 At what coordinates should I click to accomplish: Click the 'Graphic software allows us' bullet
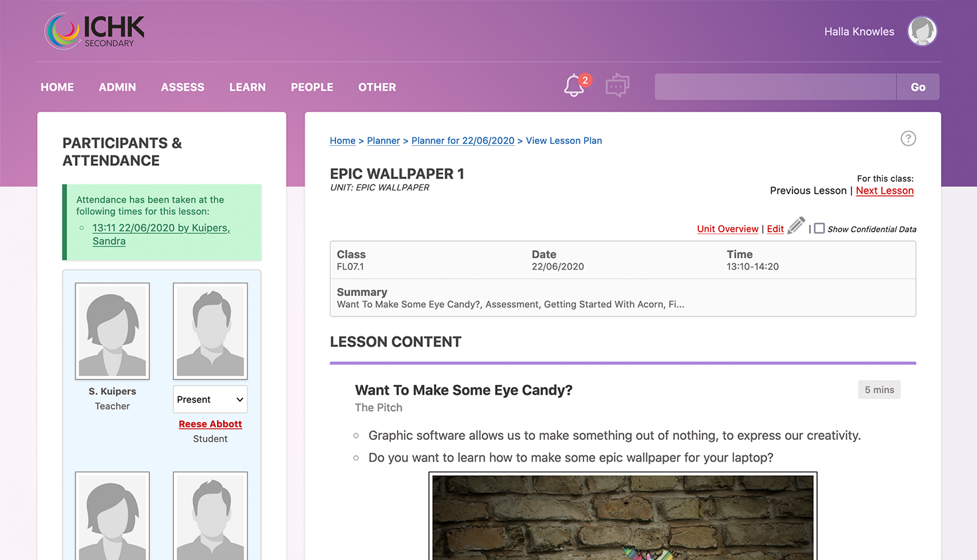click(615, 435)
